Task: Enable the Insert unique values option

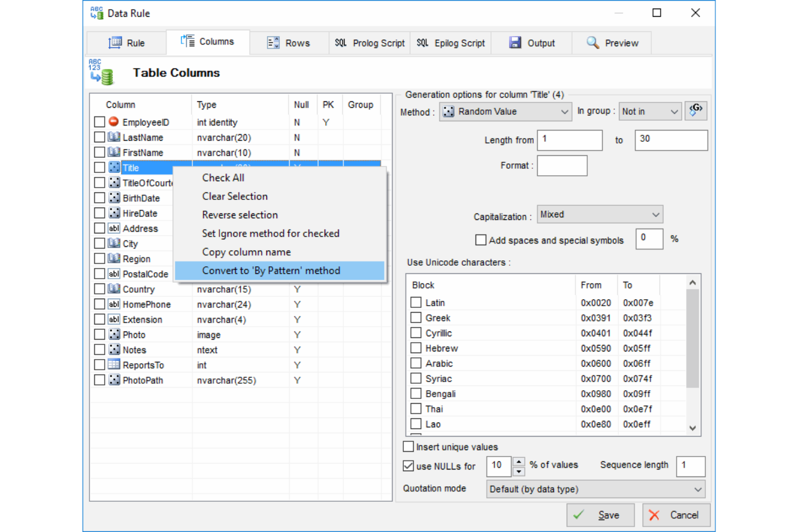Action: coord(409,446)
